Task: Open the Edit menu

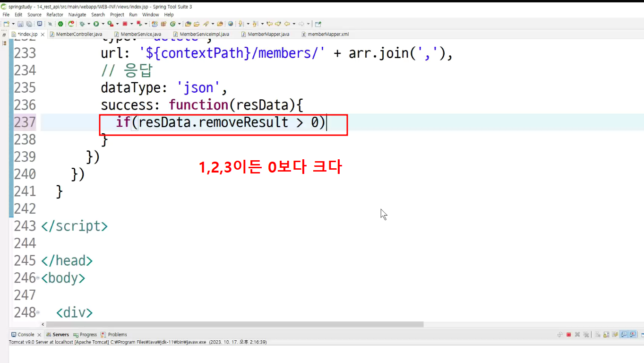Action: (18, 15)
